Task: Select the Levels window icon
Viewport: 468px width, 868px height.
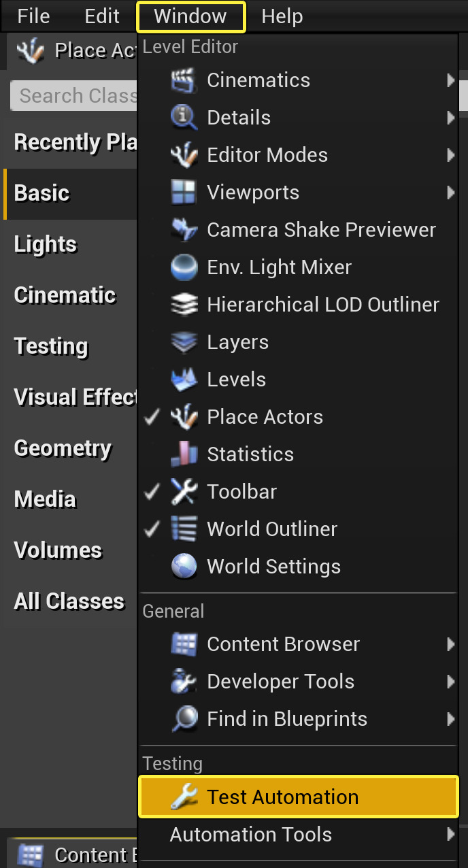Action: [184, 379]
